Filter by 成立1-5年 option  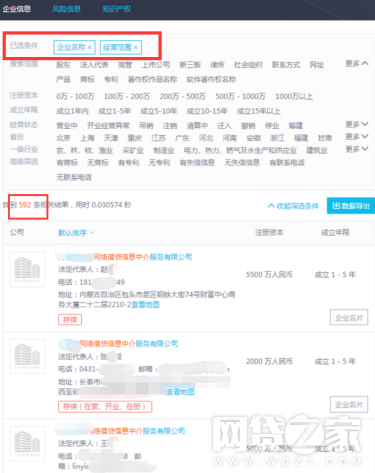[x=114, y=111]
